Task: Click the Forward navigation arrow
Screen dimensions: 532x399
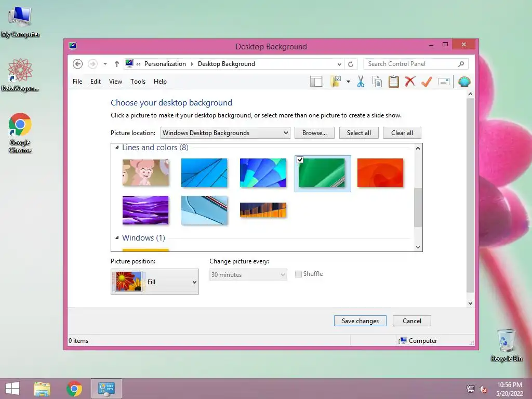Action: 92,64
